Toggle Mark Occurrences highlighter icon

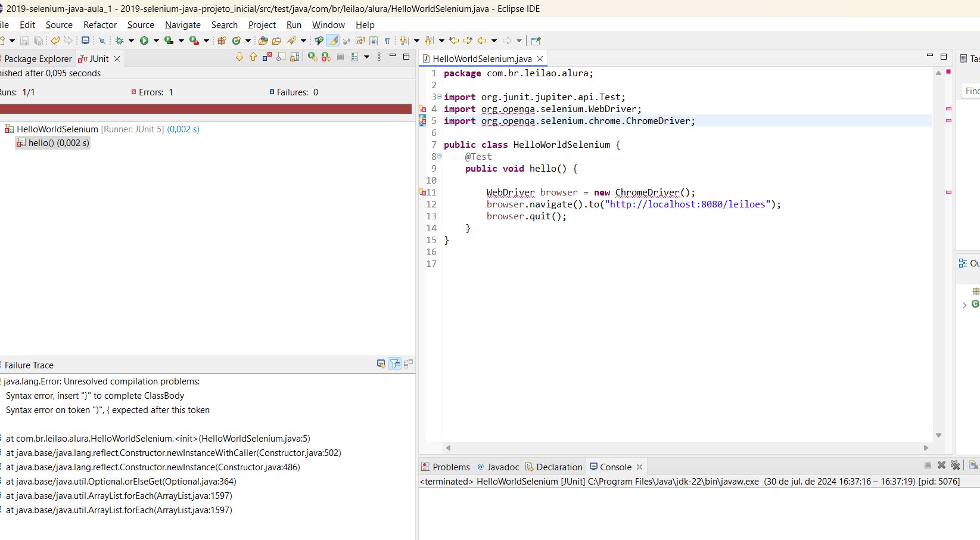click(333, 41)
